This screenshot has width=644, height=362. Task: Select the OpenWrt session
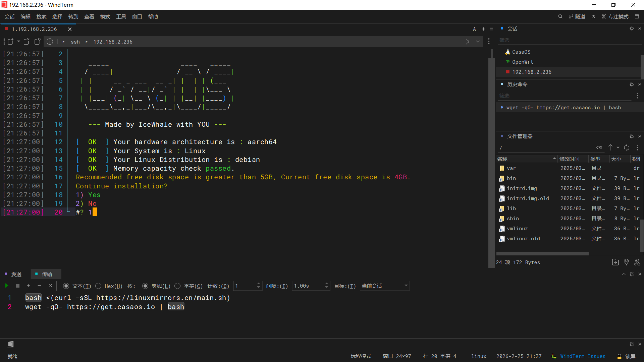point(522,62)
